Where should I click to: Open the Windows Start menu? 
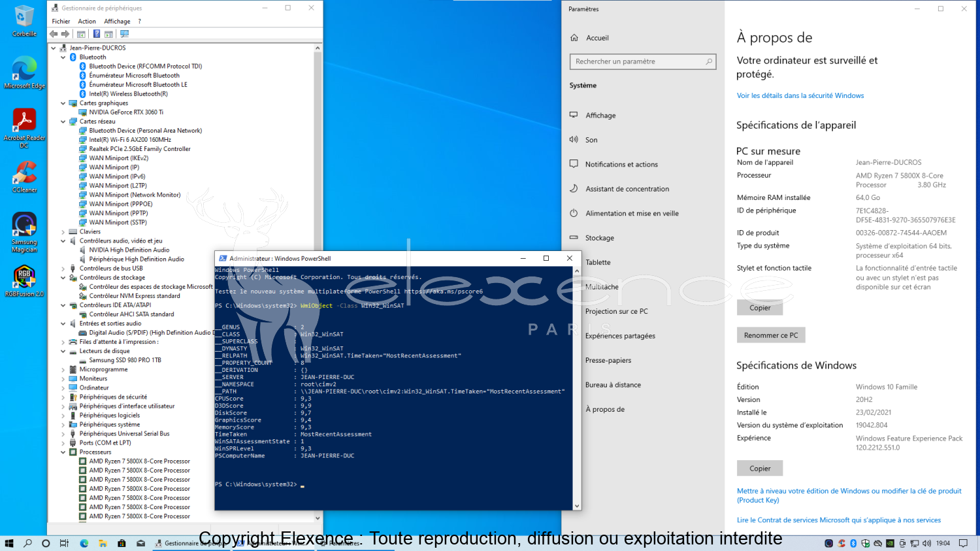(9, 543)
